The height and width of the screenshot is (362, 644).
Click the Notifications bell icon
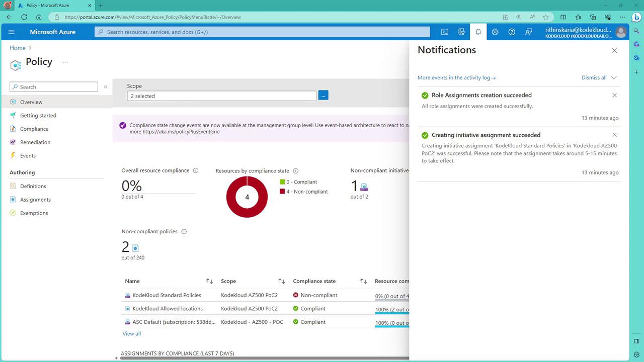(478, 32)
